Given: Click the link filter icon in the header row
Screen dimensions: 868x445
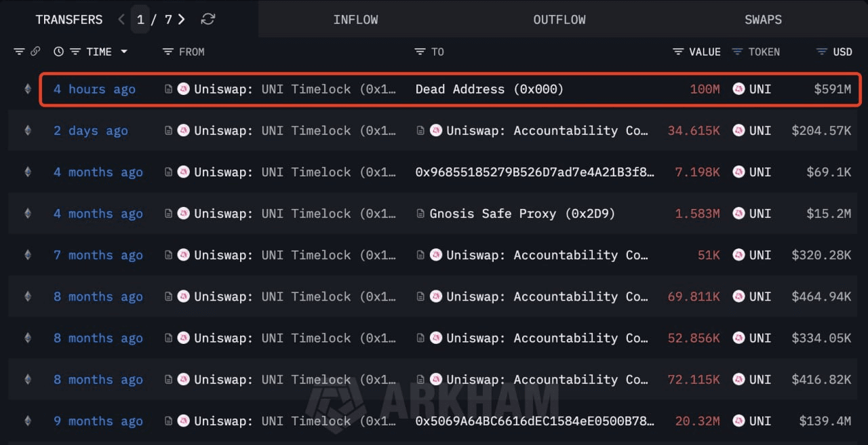Looking at the screenshot, I should 35,51.
